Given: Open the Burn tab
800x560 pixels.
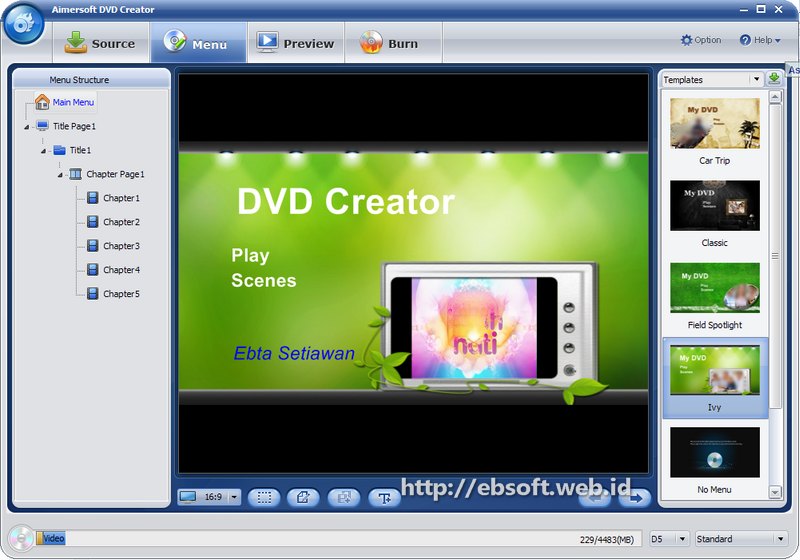Looking at the screenshot, I should [x=393, y=43].
